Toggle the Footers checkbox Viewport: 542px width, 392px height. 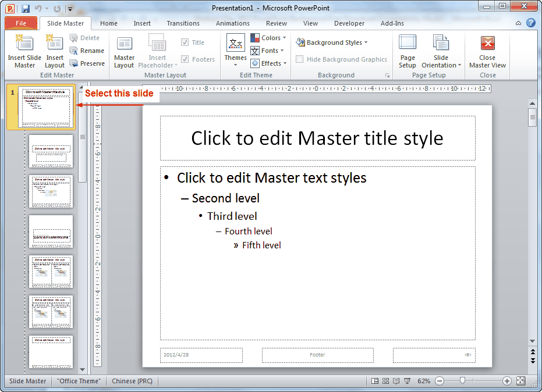click(185, 59)
